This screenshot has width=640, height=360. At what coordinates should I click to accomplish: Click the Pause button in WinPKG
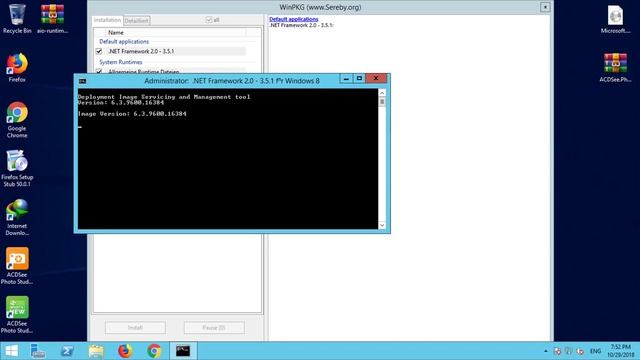click(x=214, y=328)
